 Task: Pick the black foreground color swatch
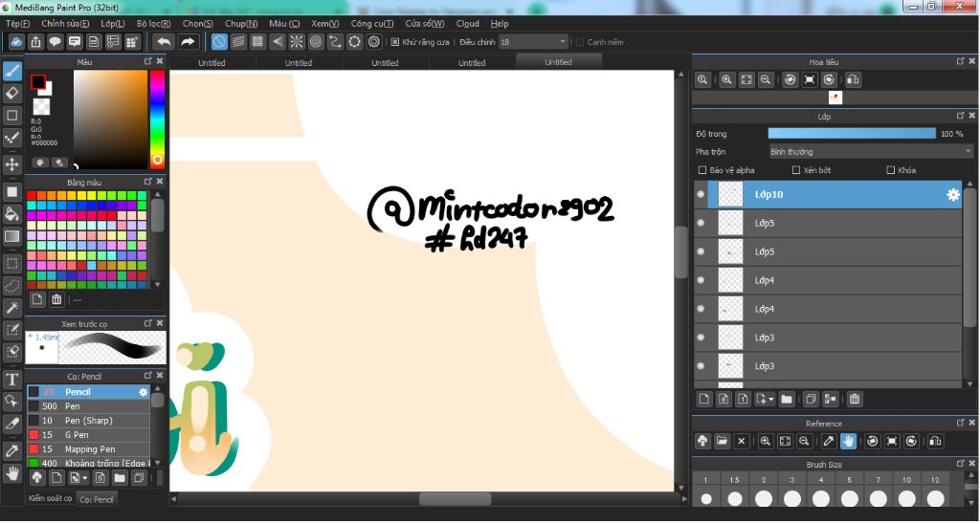[38, 82]
